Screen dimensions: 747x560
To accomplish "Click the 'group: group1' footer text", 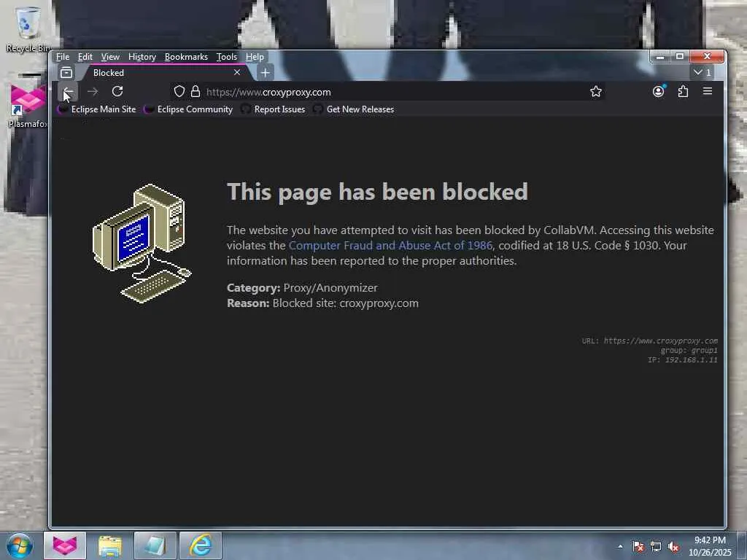I will 689,350.
